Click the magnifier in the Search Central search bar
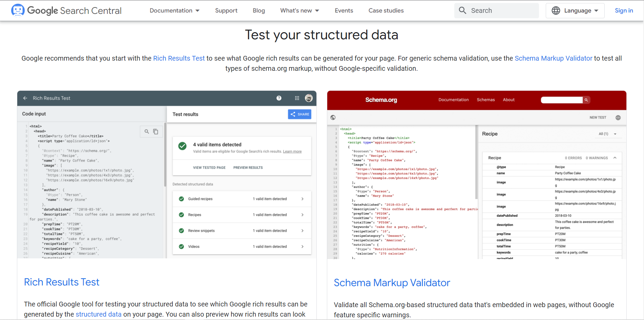The width and height of the screenshot is (644, 320). tap(462, 10)
